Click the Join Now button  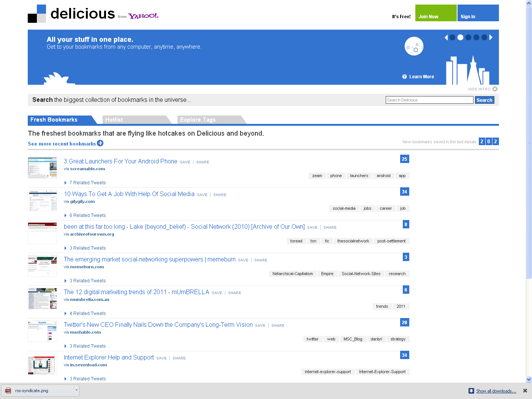click(x=436, y=13)
